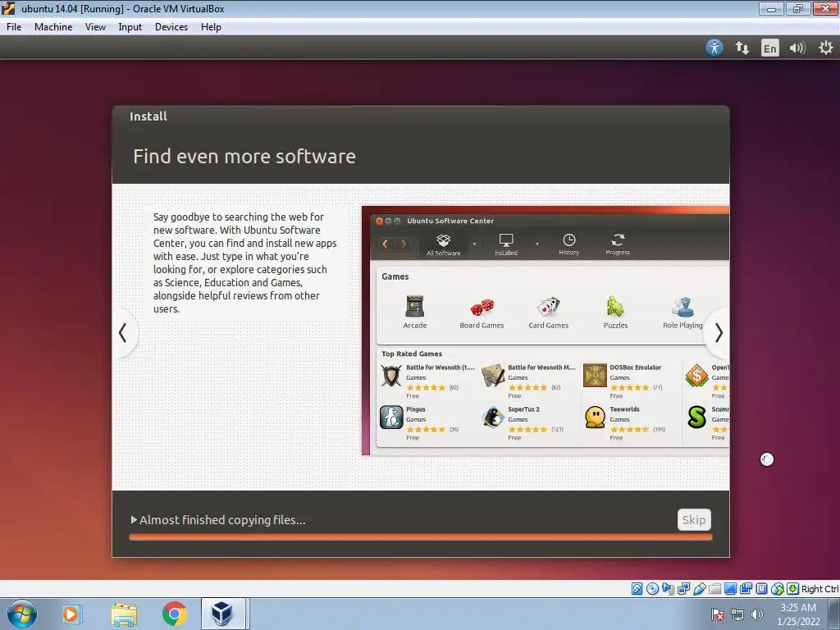The image size is (840, 630).
Task: Open the Windows Start menu
Action: coord(22,614)
